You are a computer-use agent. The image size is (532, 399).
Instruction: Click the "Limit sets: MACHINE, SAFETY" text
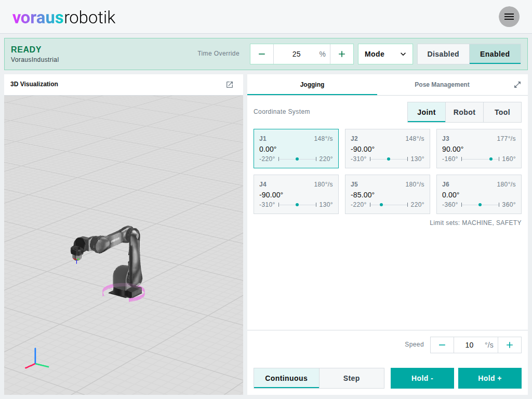point(475,223)
